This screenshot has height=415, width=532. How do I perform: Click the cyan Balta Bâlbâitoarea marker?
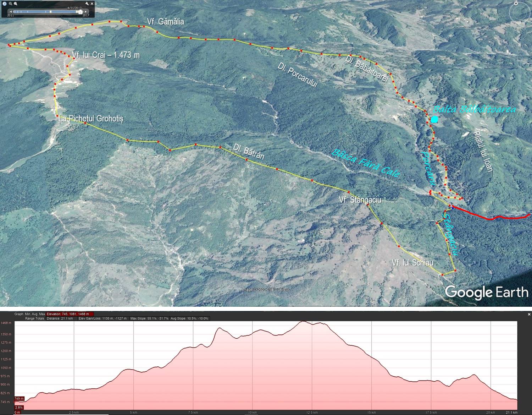click(434, 120)
